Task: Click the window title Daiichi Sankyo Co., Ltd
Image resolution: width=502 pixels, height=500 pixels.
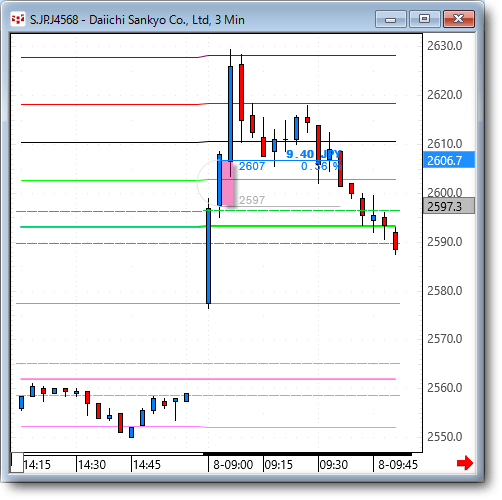Action: tap(149, 20)
